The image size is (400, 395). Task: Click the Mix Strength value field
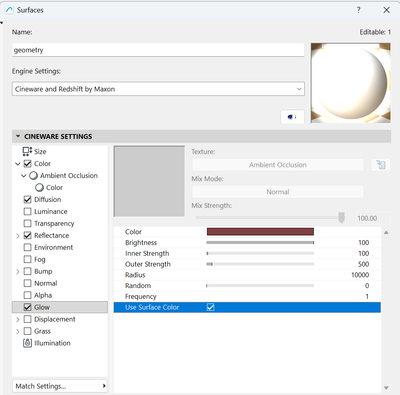[372, 218]
